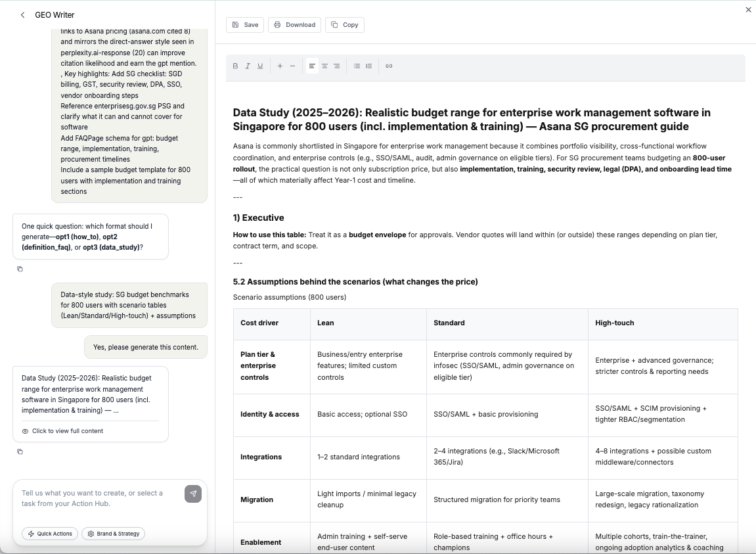Click the '1) Executive' heading
This screenshot has height=554, width=756.
pyautogui.click(x=258, y=218)
